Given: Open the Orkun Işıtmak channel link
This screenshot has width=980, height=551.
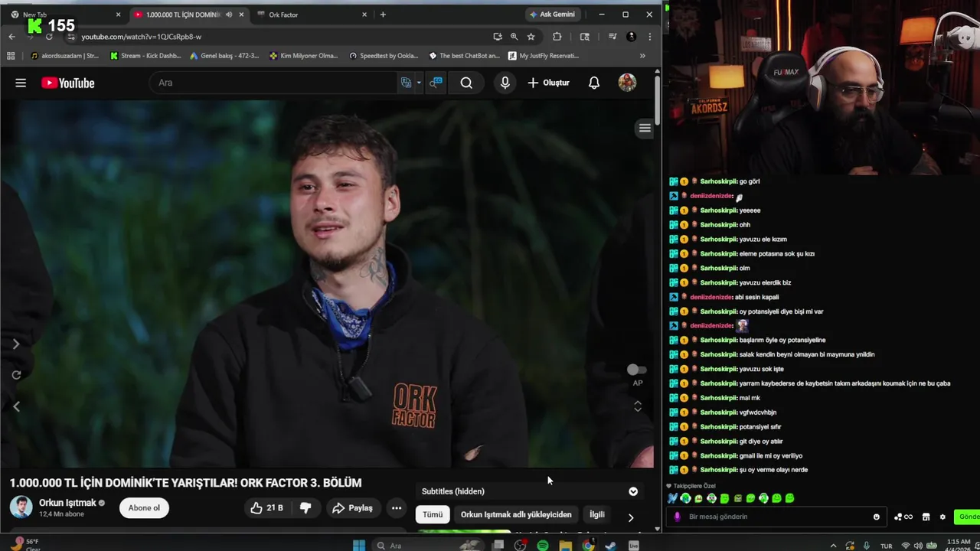Looking at the screenshot, I should (x=67, y=503).
